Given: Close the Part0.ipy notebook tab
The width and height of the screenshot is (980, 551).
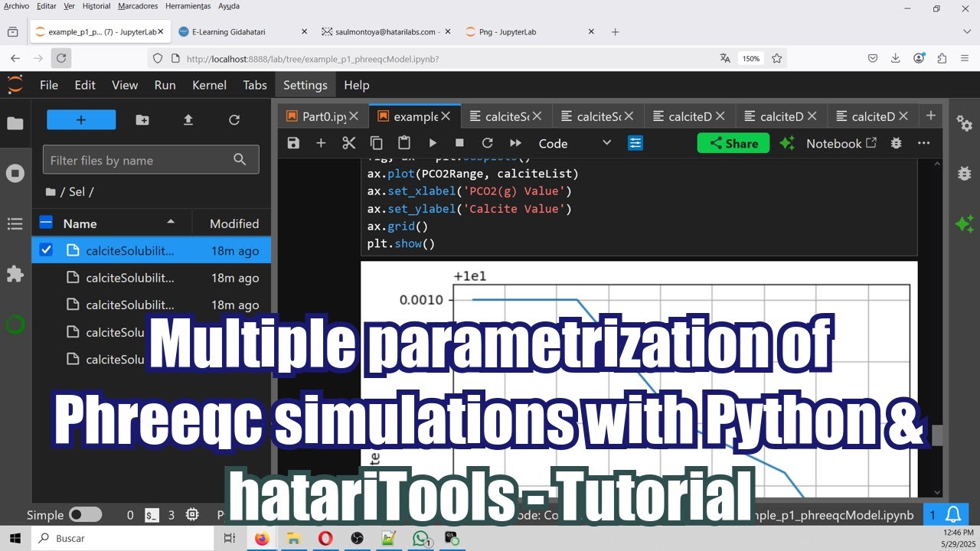Looking at the screenshot, I should pyautogui.click(x=353, y=116).
